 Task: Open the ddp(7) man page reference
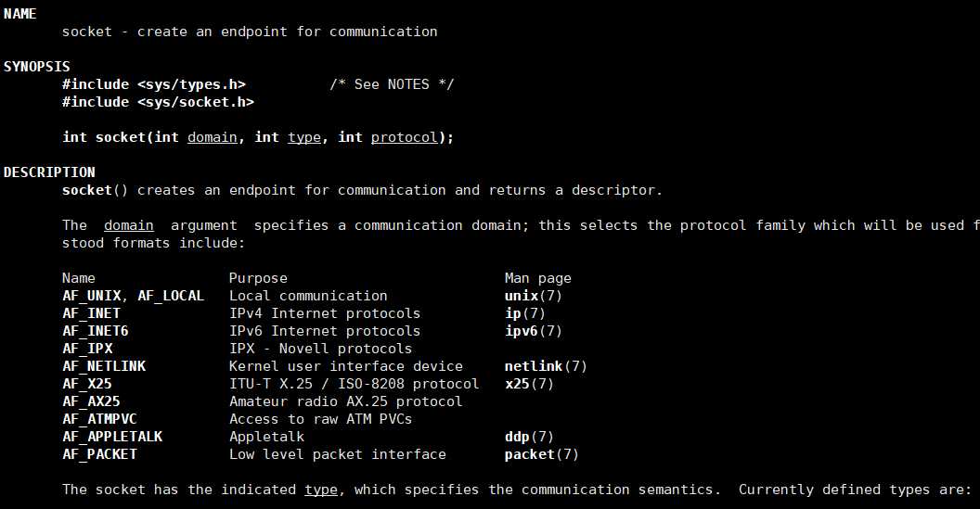(529, 437)
